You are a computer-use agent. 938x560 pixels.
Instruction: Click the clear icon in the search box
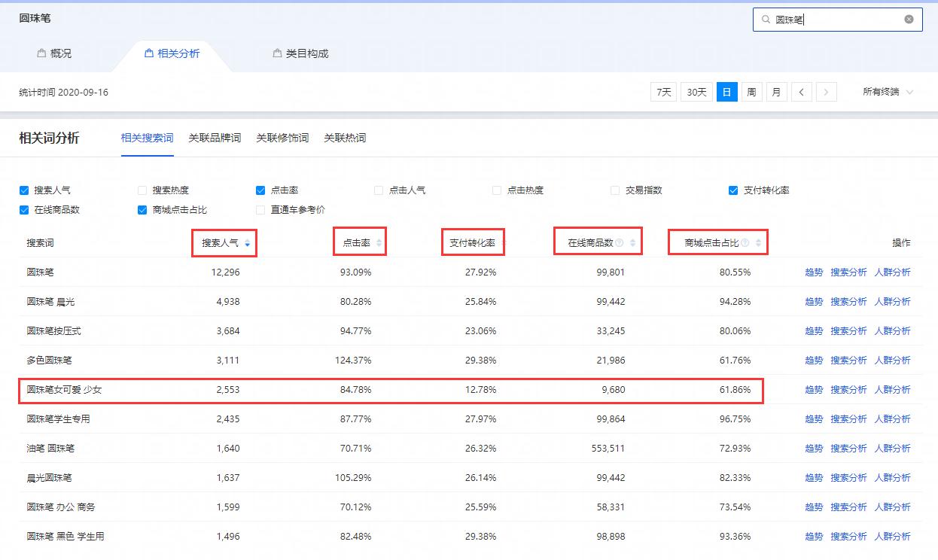click(910, 20)
